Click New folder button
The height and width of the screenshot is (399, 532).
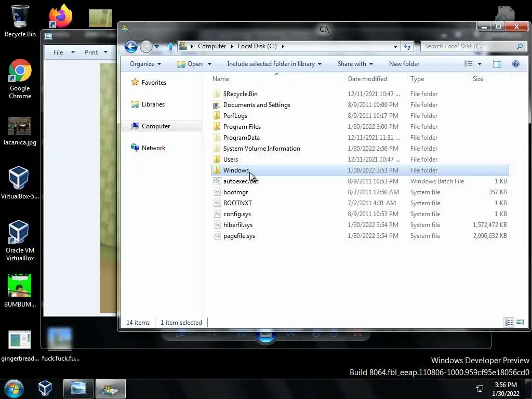(404, 64)
